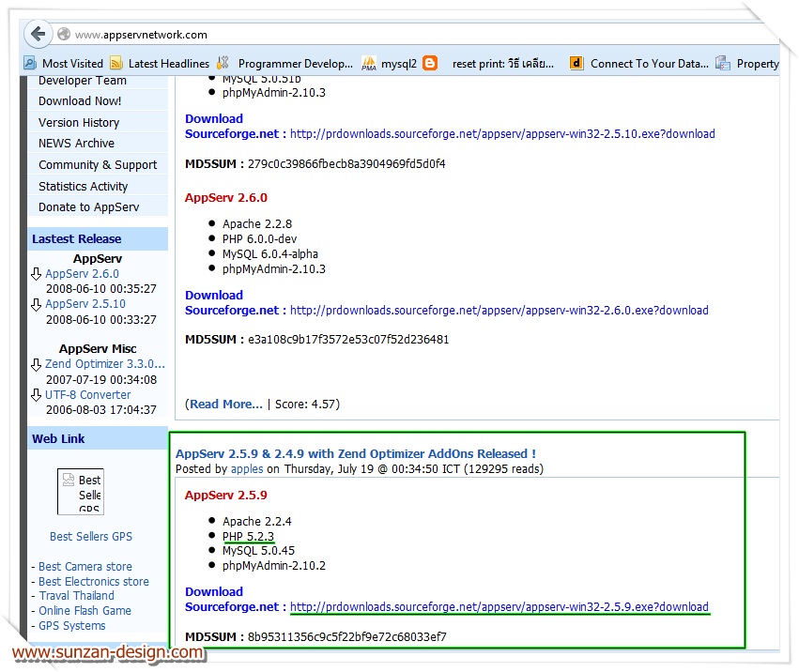Click the red AppServ 2.6.0 heading

225,198
